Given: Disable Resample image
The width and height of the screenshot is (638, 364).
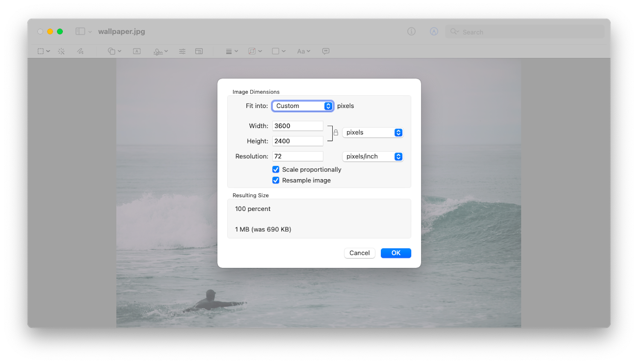Looking at the screenshot, I should click(275, 180).
